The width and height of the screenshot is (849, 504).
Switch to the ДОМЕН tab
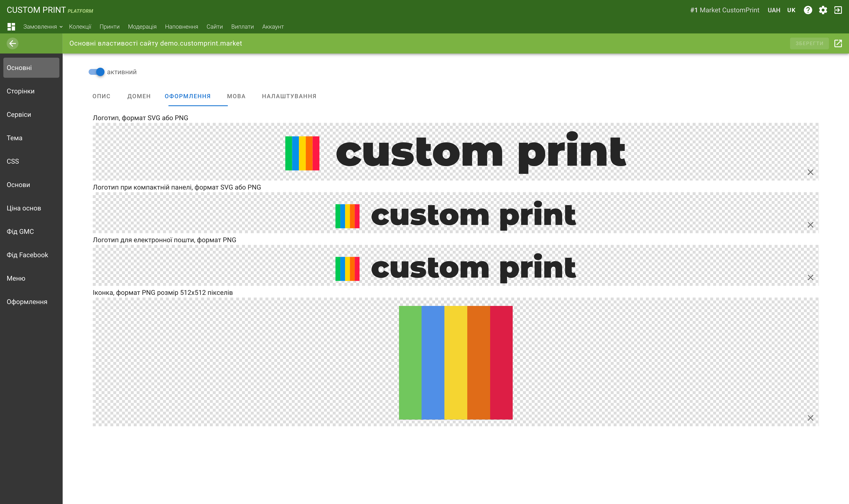coord(139,96)
